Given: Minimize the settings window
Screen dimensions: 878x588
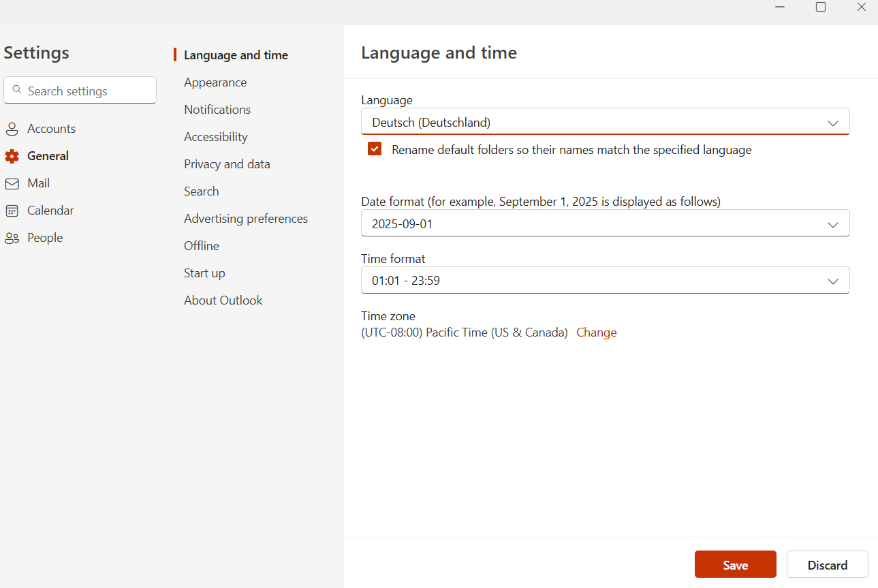Looking at the screenshot, I should coord(780,7).
